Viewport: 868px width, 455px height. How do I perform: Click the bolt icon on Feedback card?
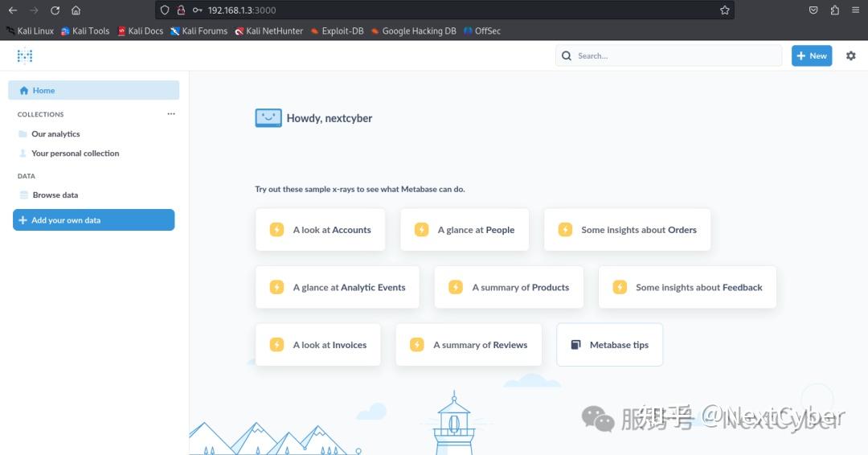click(620, 287)
